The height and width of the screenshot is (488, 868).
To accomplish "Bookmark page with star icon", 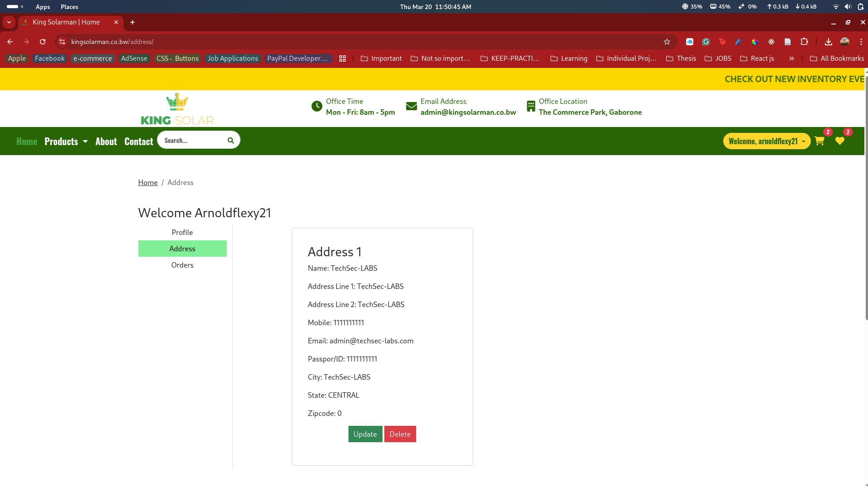I will pyautogui.click(x=667, y=42).
